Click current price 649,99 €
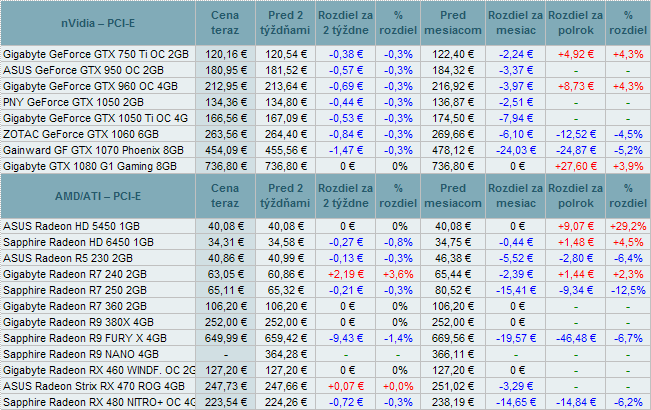The image size is (651, 410). [225, 338]
